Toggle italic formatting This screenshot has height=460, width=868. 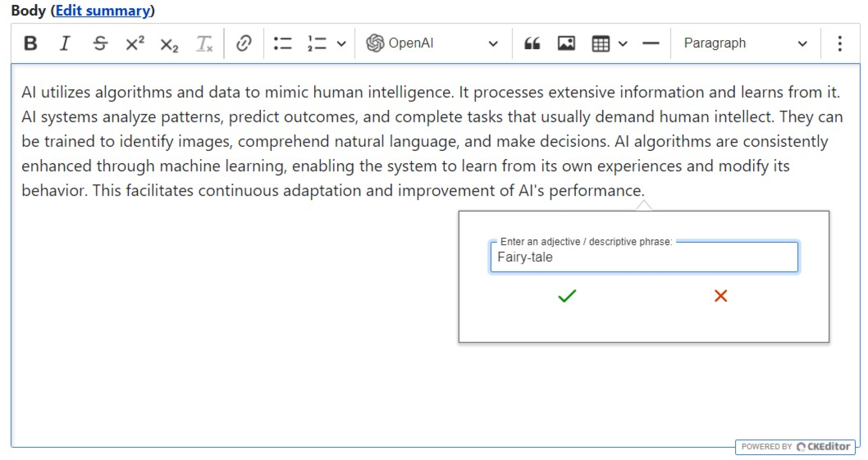[x=65, y=43]
